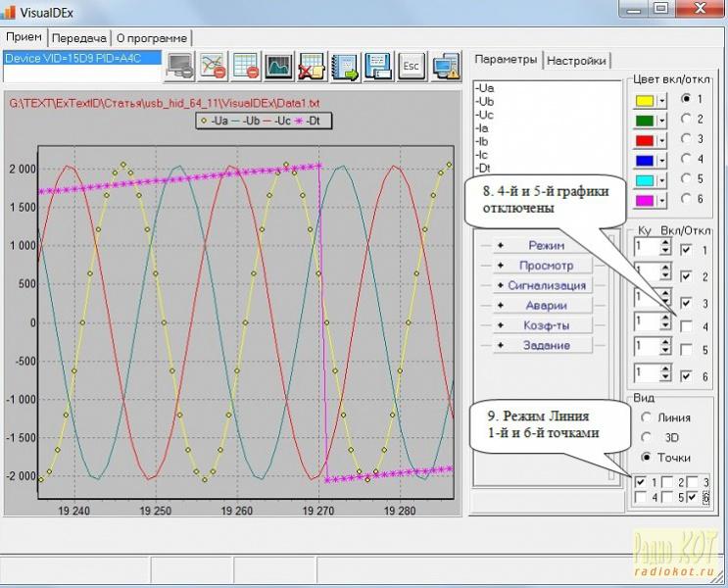Click the floppy disk save icon
728x588 pixels.
point(378,67)
